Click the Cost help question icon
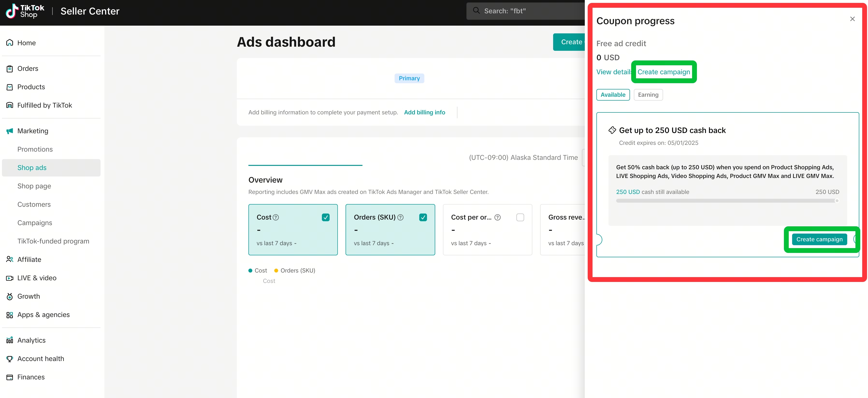The height and width of the screenshot is (398, 868). click(x=276, y=218)
